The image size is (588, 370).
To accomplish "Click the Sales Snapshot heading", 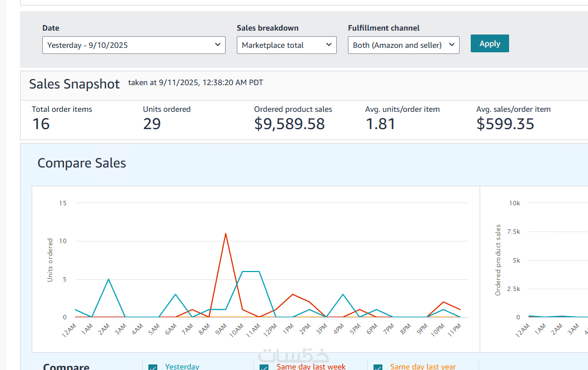I will pos(74,84).
